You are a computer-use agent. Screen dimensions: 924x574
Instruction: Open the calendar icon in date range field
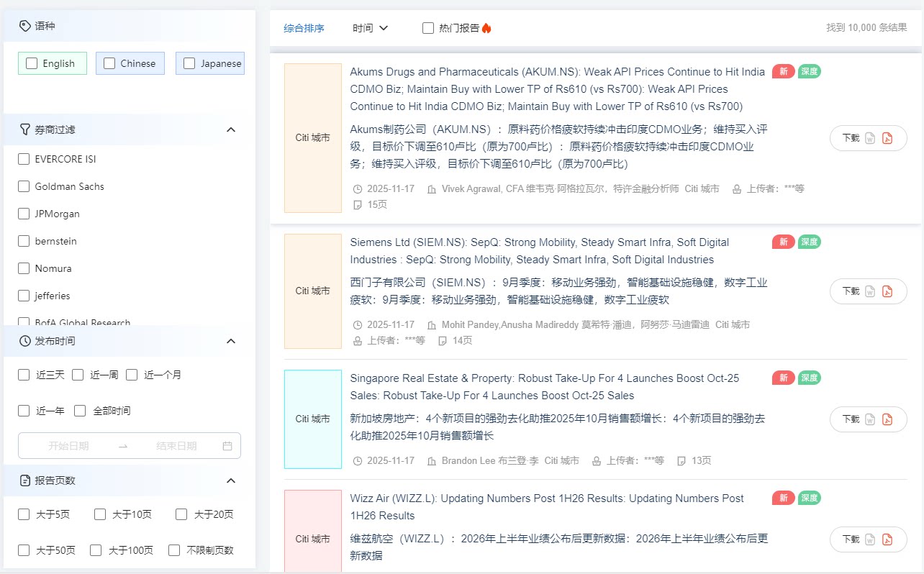(x=227, y=446)
